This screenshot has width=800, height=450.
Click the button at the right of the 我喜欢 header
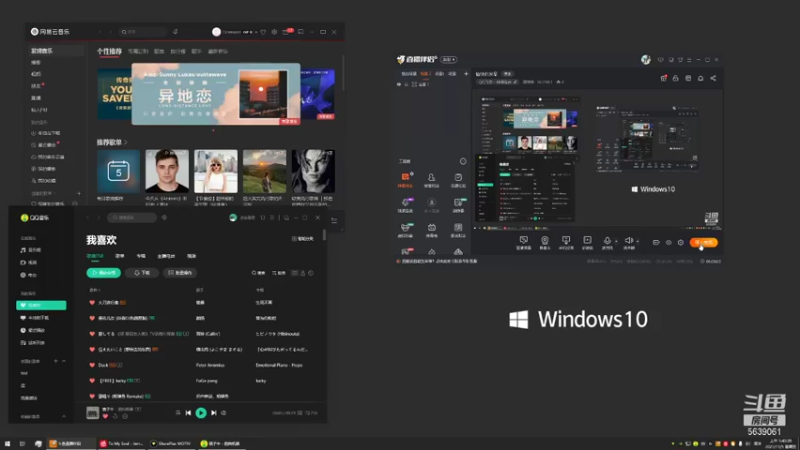click(303, 239)
